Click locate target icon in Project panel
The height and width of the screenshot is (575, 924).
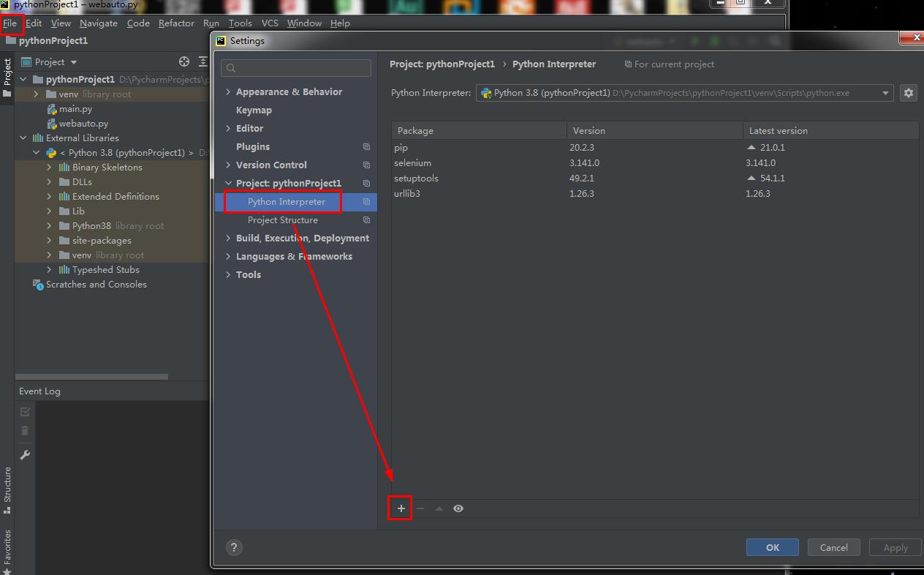coord(184,61)
